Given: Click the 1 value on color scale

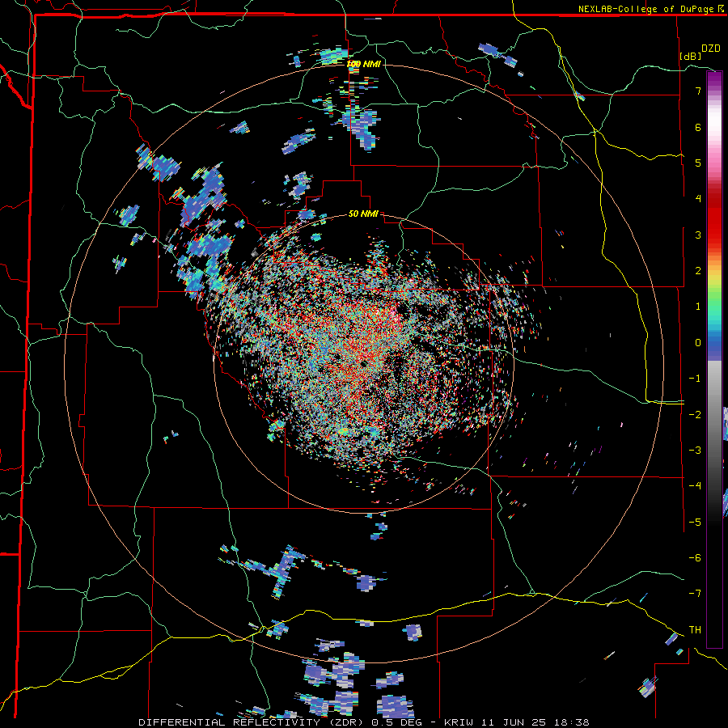Looking at the screenshot, I should pyautogui.click(x=698, y=306).
